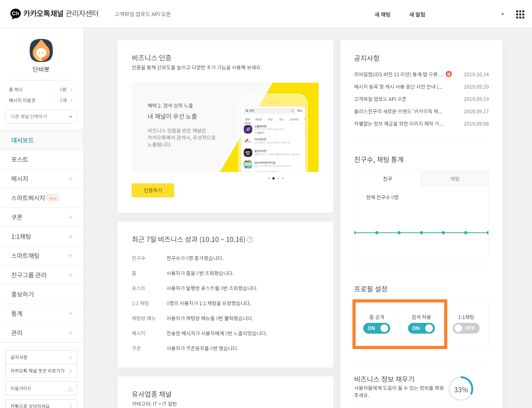Screen dimensions: 532x408
Task: Click the business verification banner image
Action: [x=225, y=127]
